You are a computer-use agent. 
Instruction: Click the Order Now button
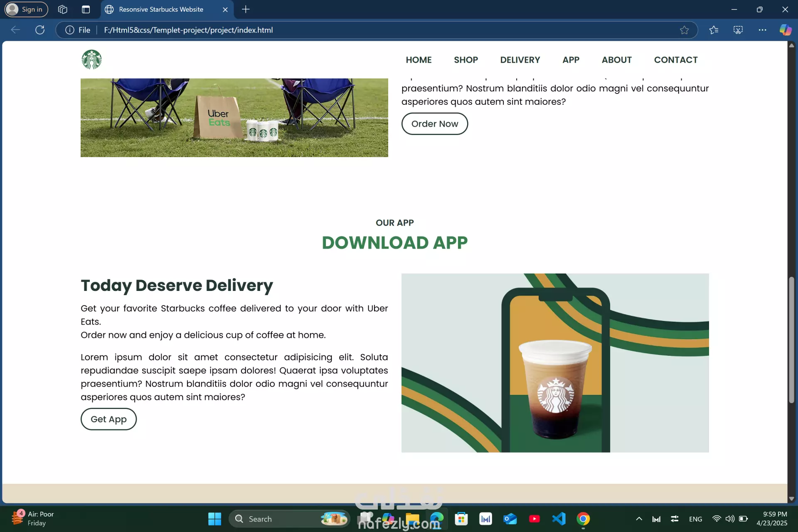(x=435, y=124)
